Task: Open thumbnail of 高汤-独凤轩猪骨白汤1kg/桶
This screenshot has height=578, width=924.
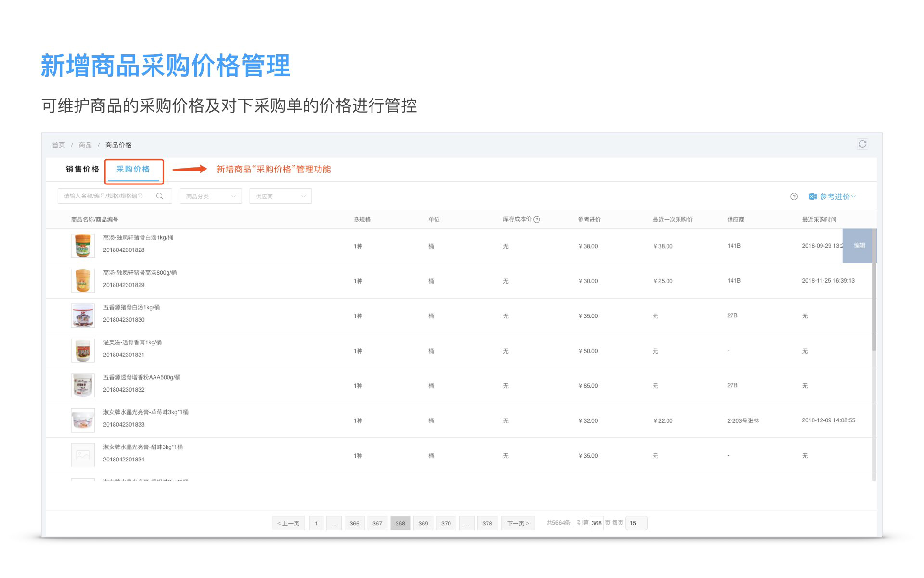Action: click(x=83, y=246)
